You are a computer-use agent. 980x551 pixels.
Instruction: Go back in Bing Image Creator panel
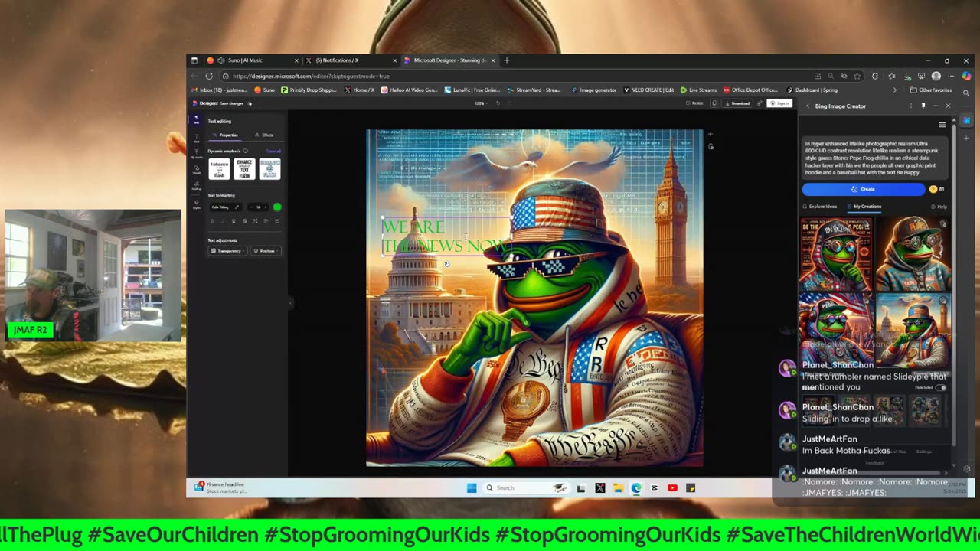point(808,106)
